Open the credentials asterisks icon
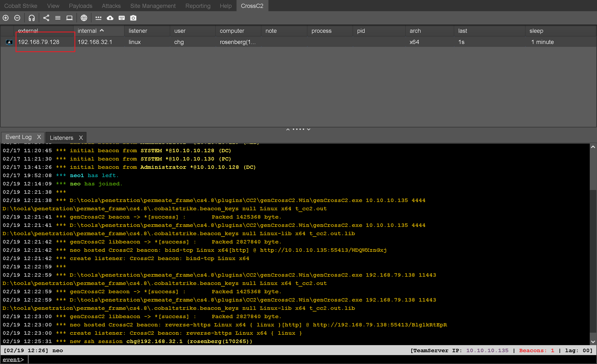Image resolution: width=597 pixels, height=364 pixels. (98, 18)
